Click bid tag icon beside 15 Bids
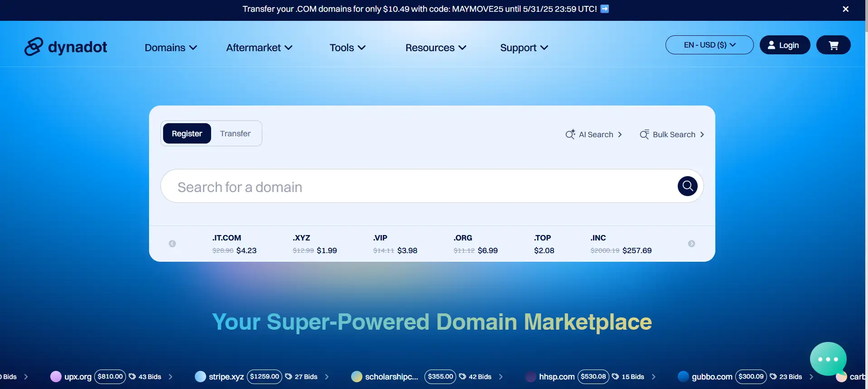The width and height of the screenshot is (868, 389). (x=615, y=376)
